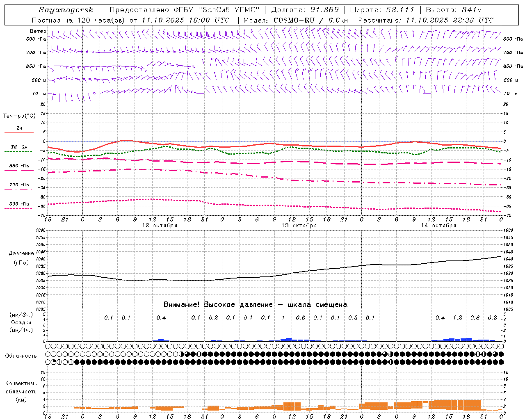Select the 'Модель COSMO-RU / 6.6км' text
525x420 pixels.
296,20
